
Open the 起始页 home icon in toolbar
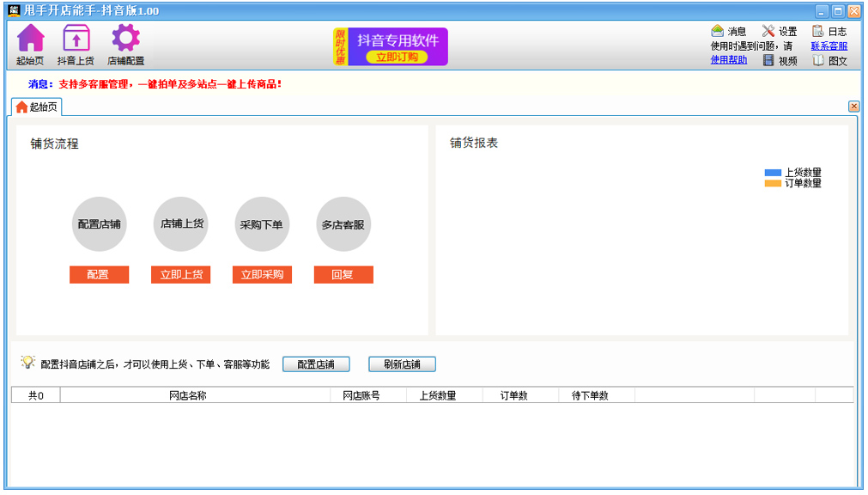pyautogui.click(x=30, y=39)
